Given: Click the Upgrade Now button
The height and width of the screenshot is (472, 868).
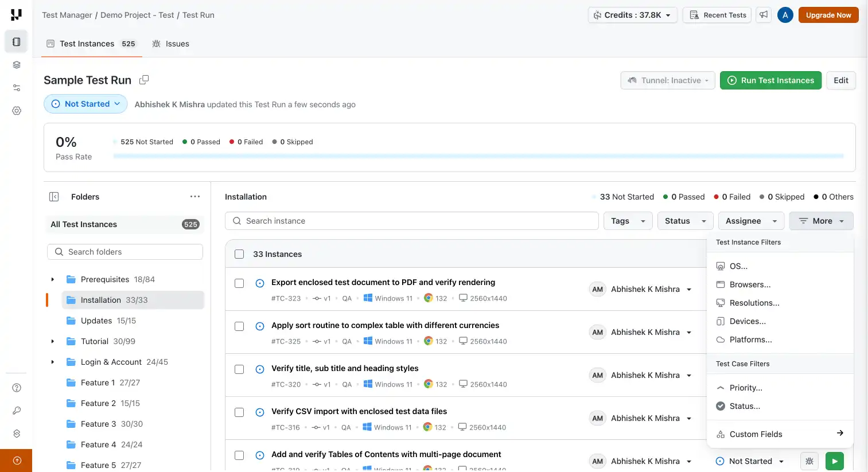Looking at the screenshot, I should pos(828,15).
